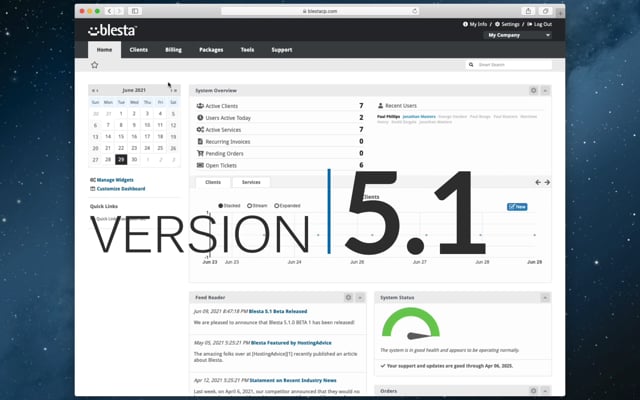640x400 pixels.
Task: Select June 15 in the calendar
Action: 121,137
